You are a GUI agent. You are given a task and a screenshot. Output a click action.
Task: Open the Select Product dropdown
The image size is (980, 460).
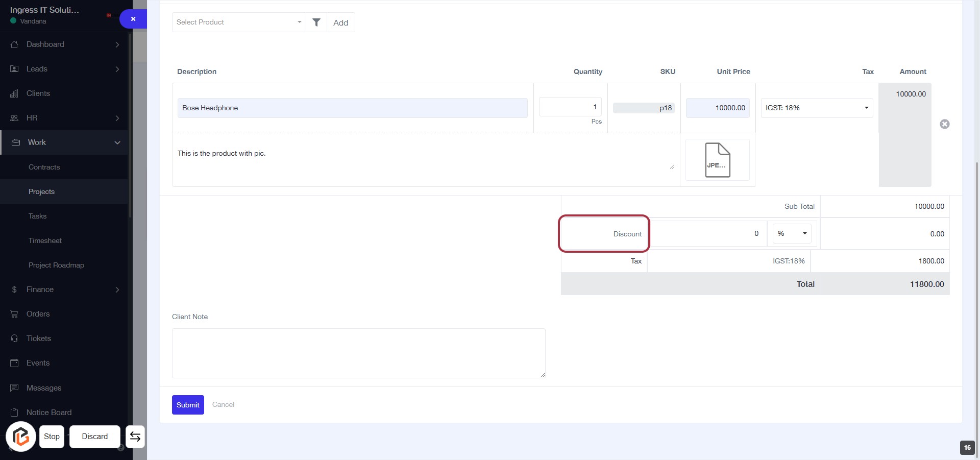click(238, 22)
